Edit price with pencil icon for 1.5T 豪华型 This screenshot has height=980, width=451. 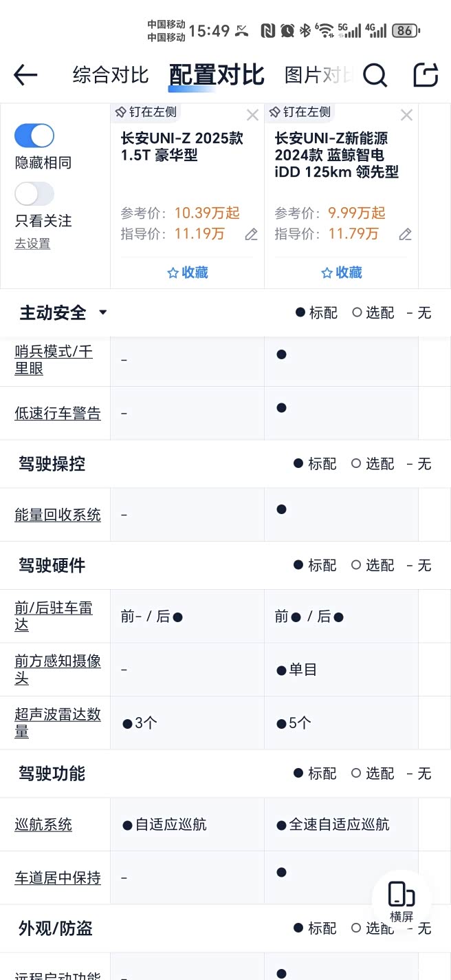[252, 235]
